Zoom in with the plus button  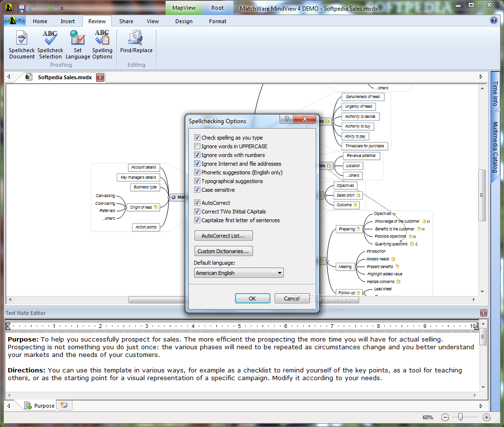[x=487, y=417]
